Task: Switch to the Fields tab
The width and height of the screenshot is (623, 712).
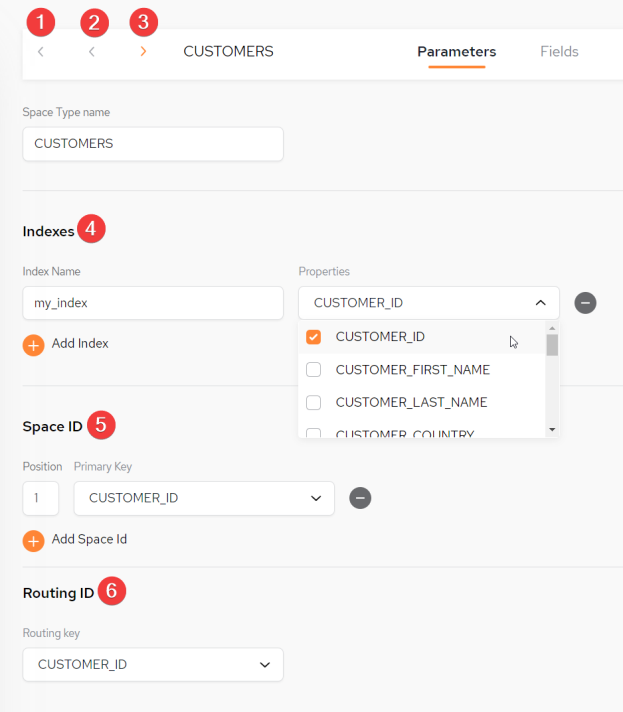Action: coord(559,51)
